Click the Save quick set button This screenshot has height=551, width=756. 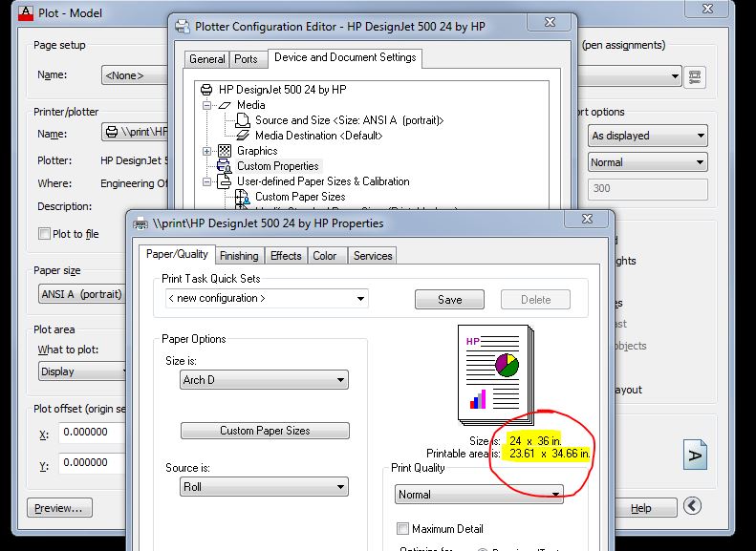tap(449, 299)
